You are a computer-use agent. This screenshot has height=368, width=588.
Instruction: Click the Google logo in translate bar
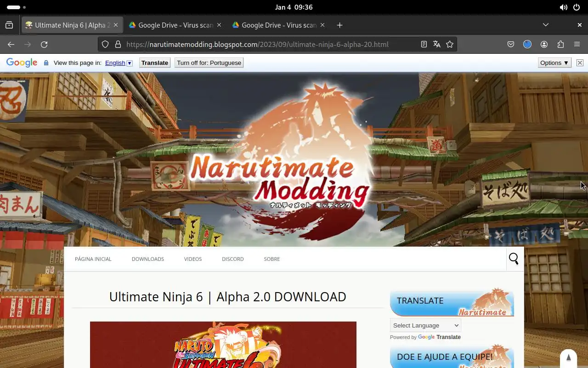pos(22,63)
